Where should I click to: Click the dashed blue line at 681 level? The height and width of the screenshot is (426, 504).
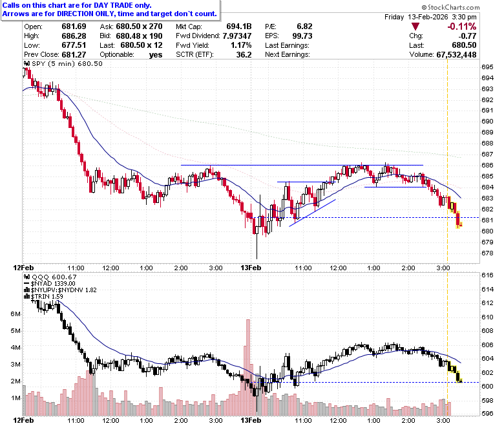[365, 218]
